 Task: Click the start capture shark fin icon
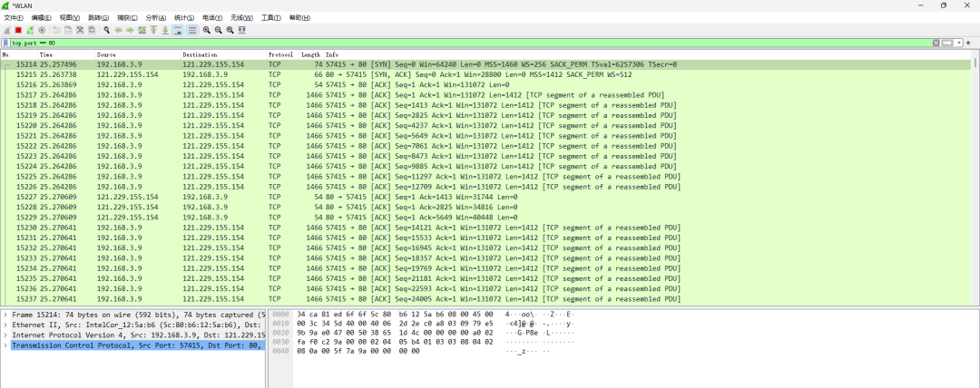pyautogui.click(x=7, y=30)
